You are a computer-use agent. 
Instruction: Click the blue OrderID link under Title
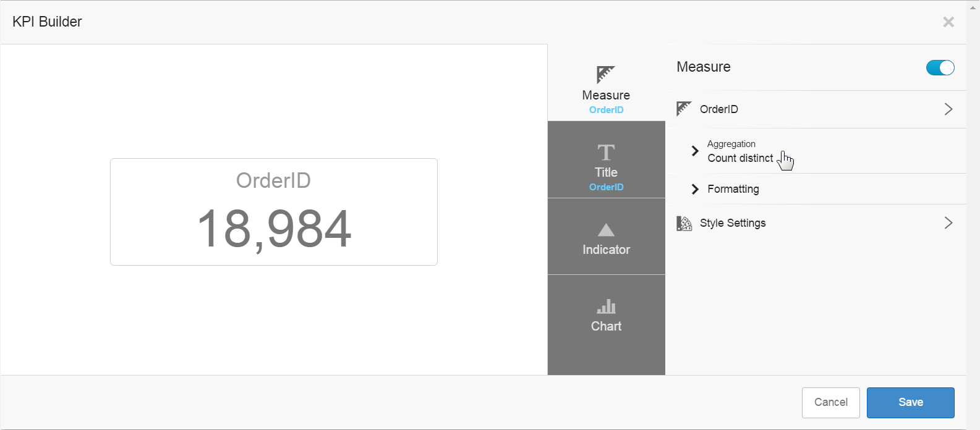pyautogui.click(x=606, y=187)
